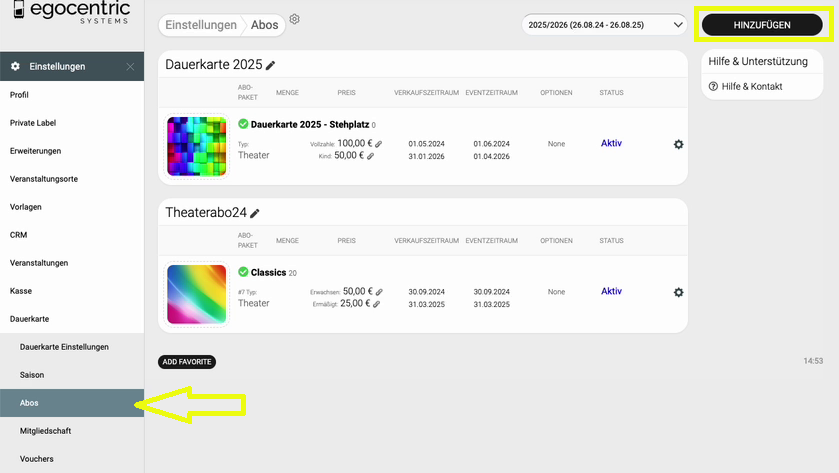Click the link icon next to 25,00 € price

click(377, 303)
